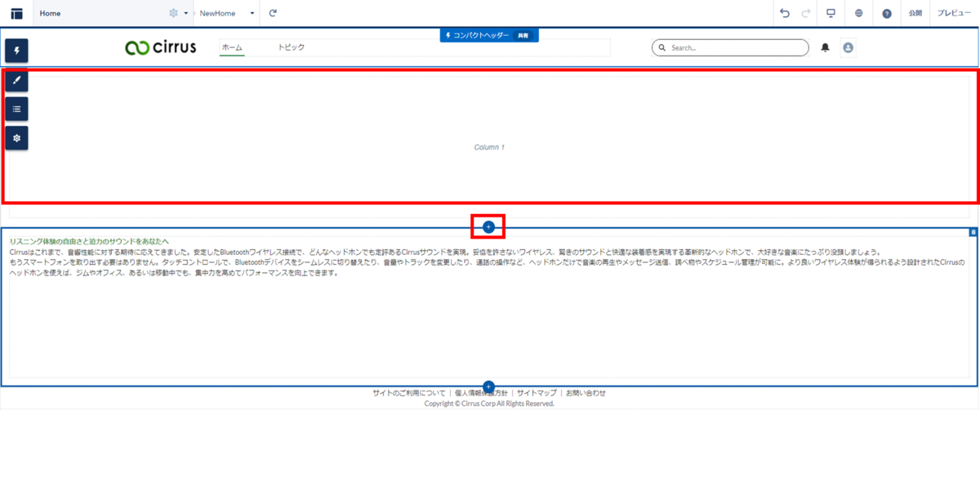Open the help question-mark menu
Image resolution: width=980 pixels, height=496 pixels.
(887, 13)
